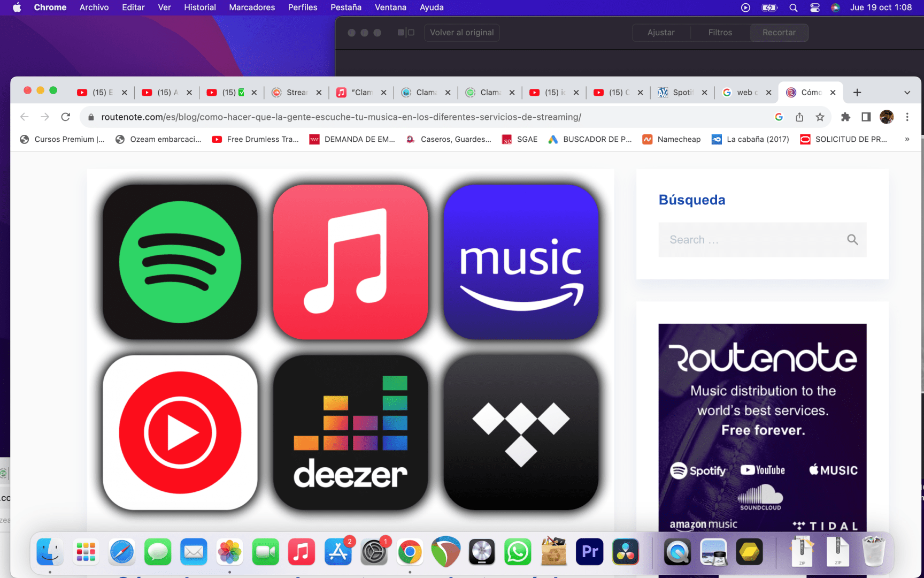The image size is (924, 578).
Task: Open the 'Cursos Premium' bookmark
Action: [x=62, y=139]
